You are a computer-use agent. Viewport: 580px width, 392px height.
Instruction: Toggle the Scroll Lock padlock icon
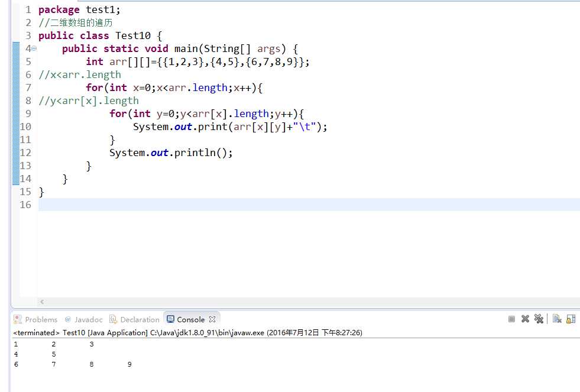click(x=571, y=319)
